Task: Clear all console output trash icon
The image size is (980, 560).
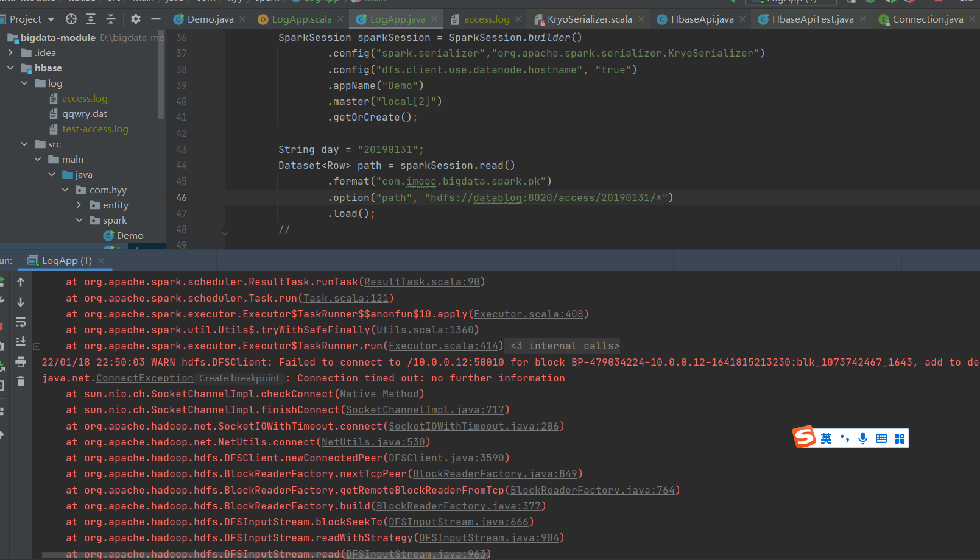Action: (x=21, y=381)
